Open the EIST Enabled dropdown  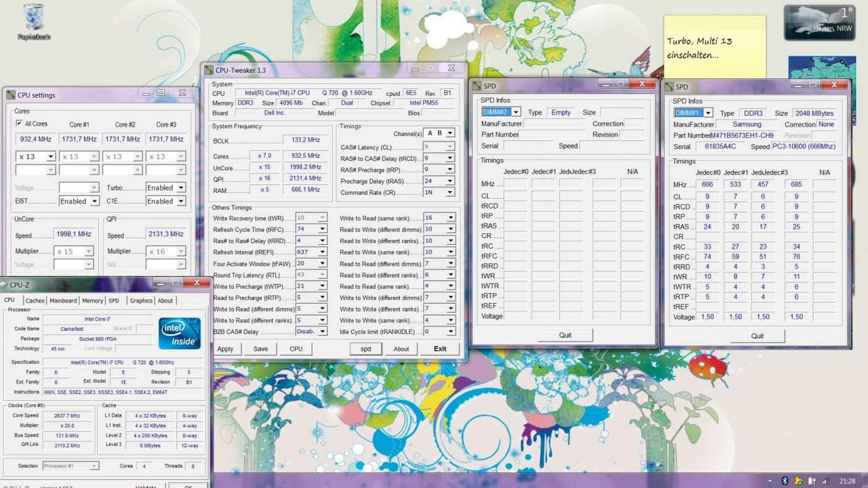(x=95, y=201)
